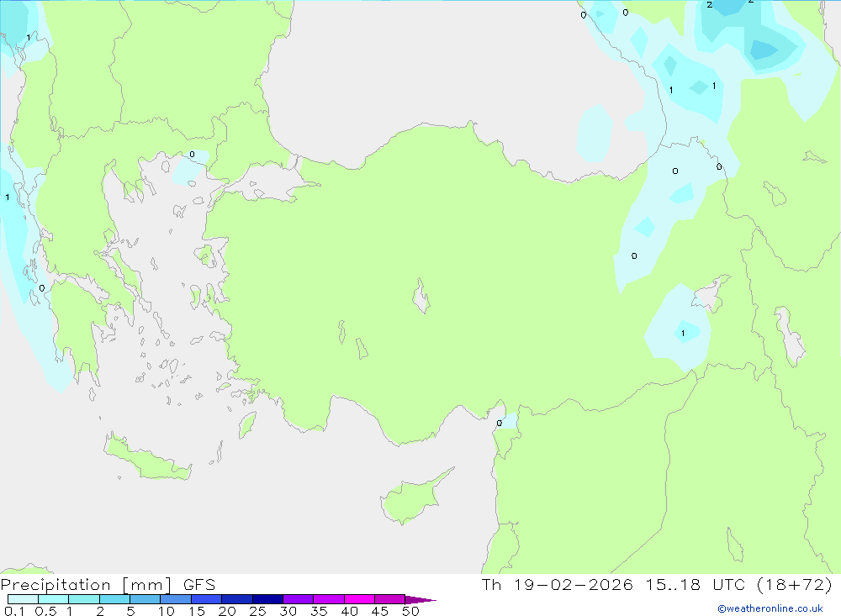Click the '30' legend scale label

point(288,611)
